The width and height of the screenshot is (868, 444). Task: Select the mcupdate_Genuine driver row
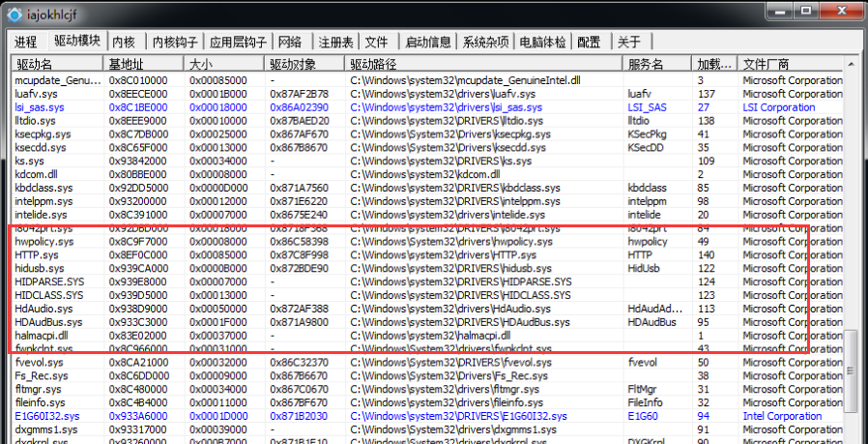coord(427,80)
